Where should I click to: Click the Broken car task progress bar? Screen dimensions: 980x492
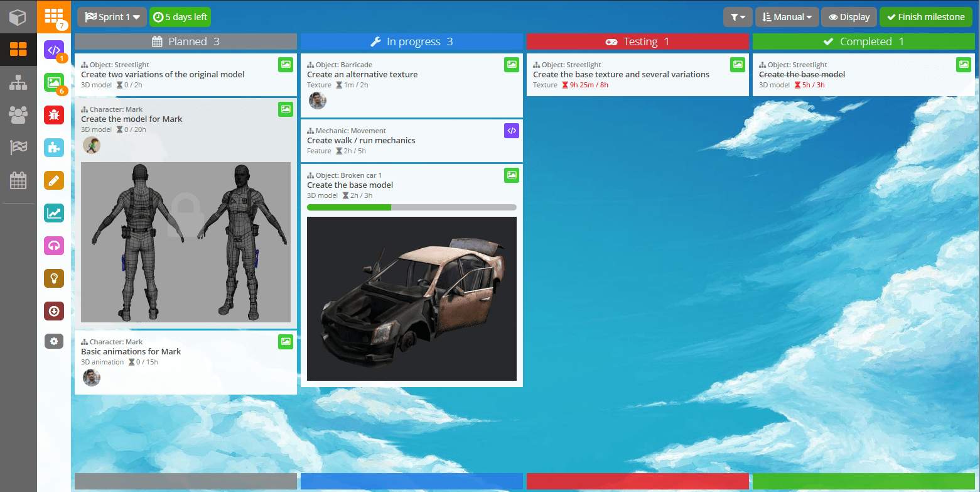pos(411,207)
